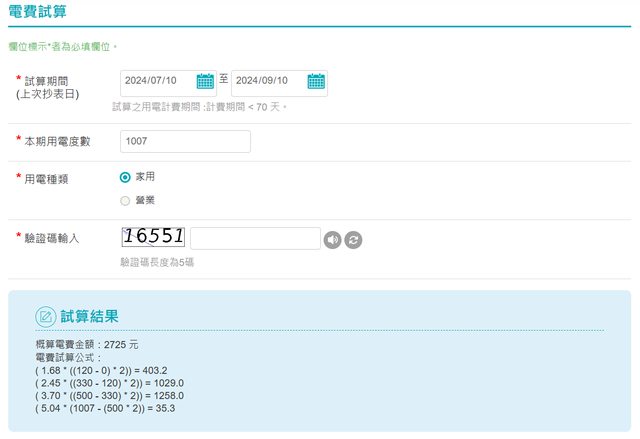Click the end date field 2024/09/10
640x439 pixels.
269,82
